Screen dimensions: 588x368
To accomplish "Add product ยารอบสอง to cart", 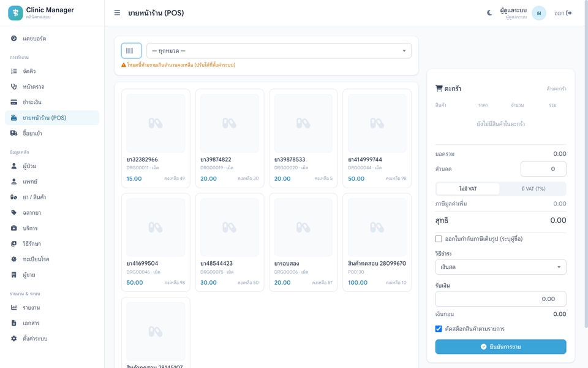I will (303, 243).
